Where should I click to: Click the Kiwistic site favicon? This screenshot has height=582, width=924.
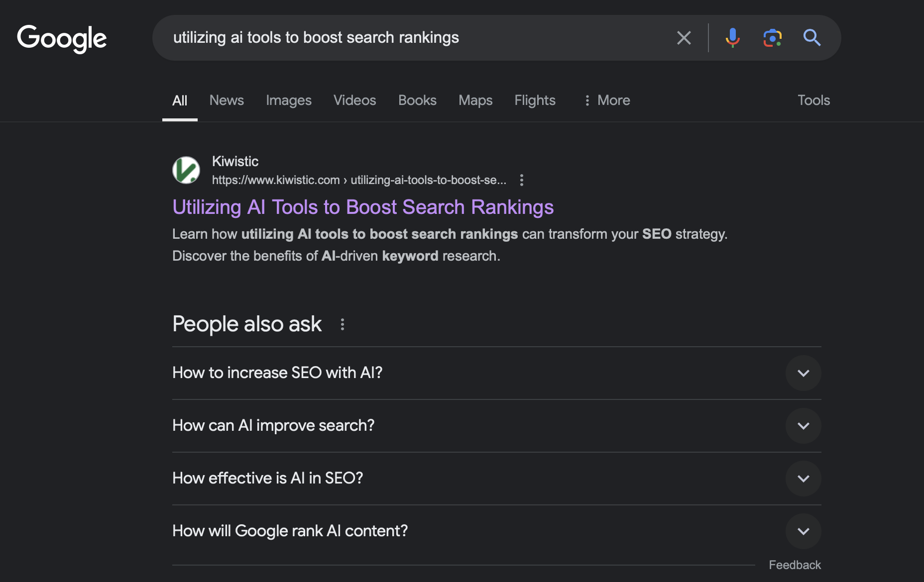pyautogui.click(x=186, y=170)
